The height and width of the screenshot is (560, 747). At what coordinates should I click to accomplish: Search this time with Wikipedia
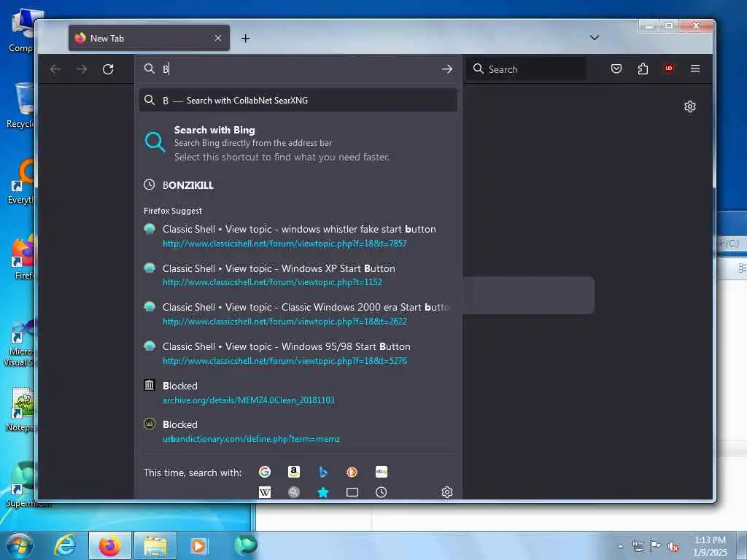tap(265, 492)
